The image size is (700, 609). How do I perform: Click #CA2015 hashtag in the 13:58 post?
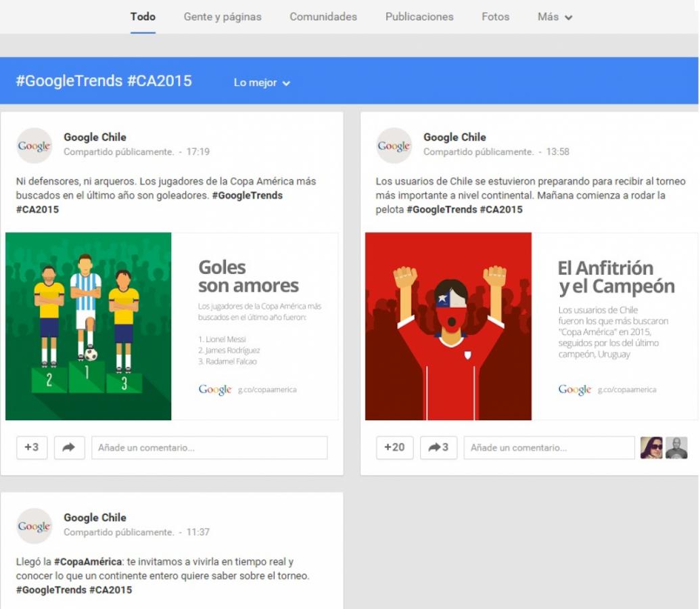(501, 210)
